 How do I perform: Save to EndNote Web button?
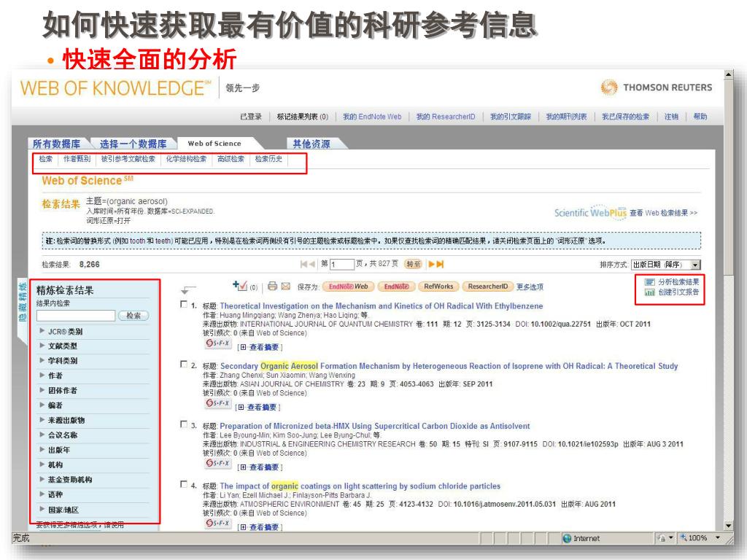348,287
